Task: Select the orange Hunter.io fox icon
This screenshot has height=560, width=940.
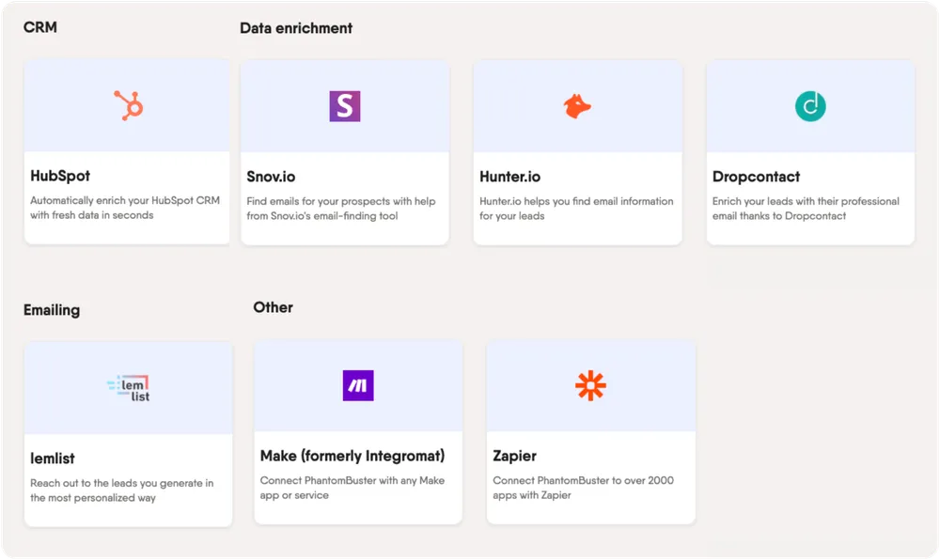Action: [x=577, y=106]
